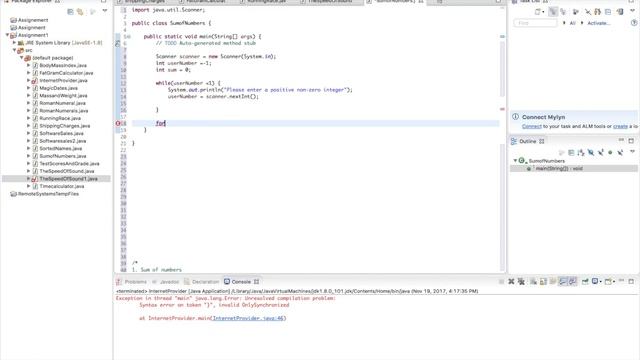
Task: Toggle Categorized presentation in Task List
Action: point(553,12)
